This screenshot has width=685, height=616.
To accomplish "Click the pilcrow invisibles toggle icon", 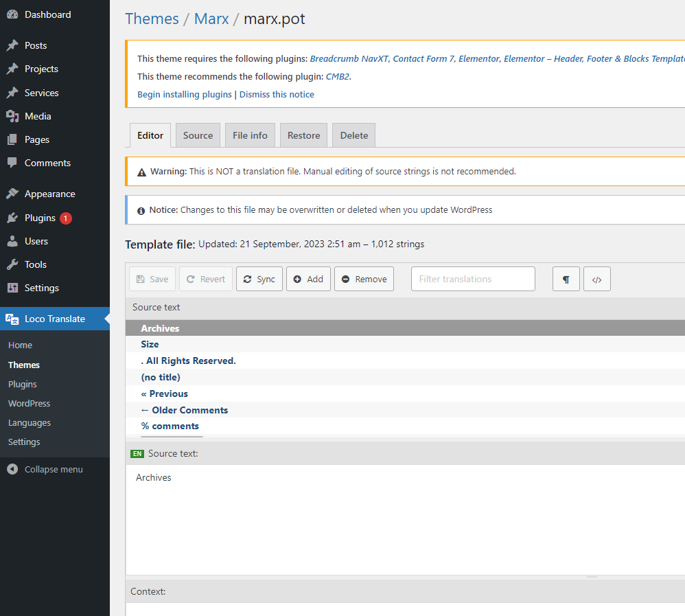I will click(566, 279).
